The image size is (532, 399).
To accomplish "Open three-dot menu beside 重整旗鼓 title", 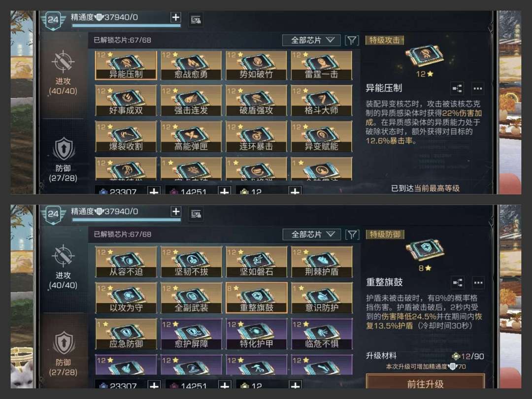I will click(x=478, y=282).
